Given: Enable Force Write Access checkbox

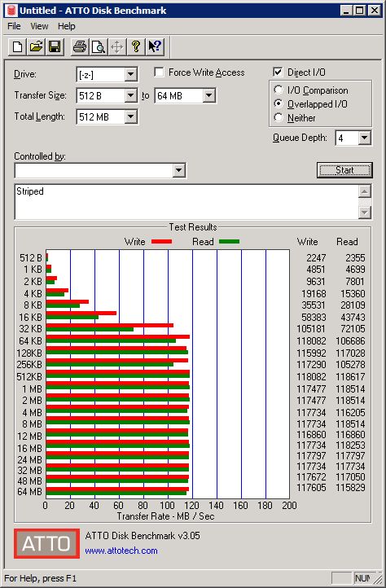Looking at the screenshot, I should click(x=159, y=72).
